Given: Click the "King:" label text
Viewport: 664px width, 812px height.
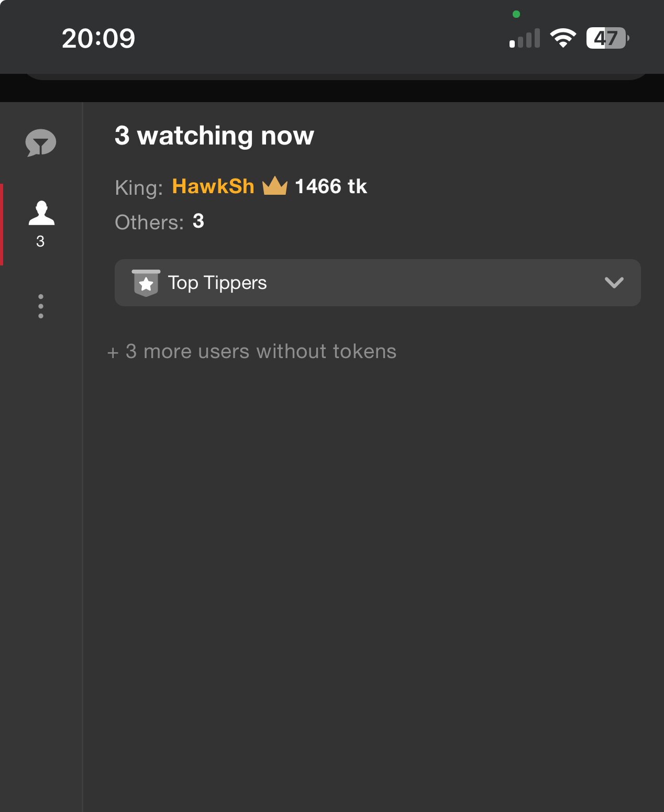Looking at the screenshot, I should 139,187.
